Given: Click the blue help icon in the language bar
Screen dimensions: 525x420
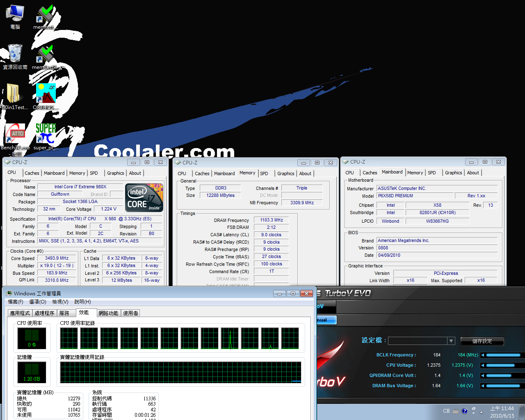Looking at the screenshot, I should [x=465, y=411].
